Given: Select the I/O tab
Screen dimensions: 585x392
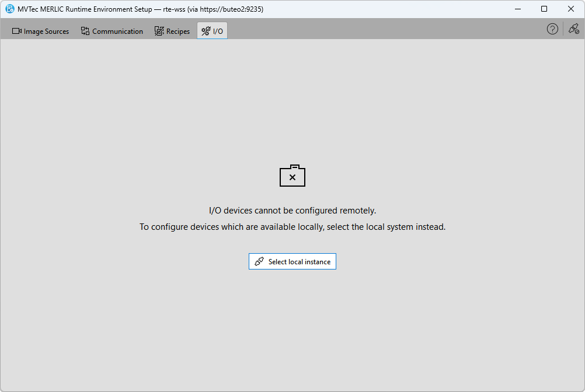Looking at the screenshot, I should tap(213, 31).
